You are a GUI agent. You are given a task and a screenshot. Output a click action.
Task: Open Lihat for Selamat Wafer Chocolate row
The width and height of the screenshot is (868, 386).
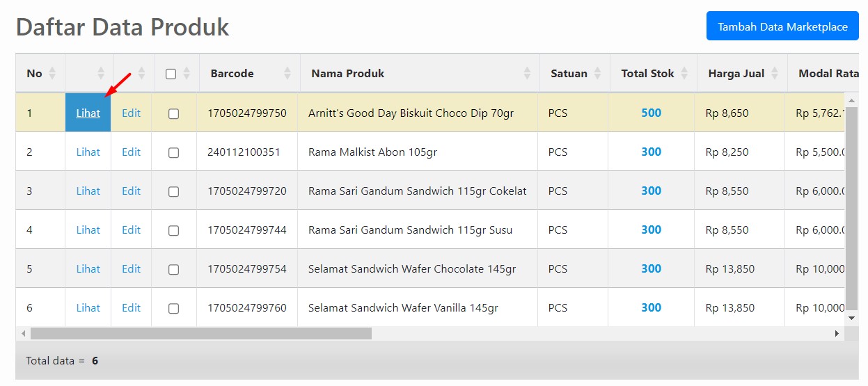point(88,269)
